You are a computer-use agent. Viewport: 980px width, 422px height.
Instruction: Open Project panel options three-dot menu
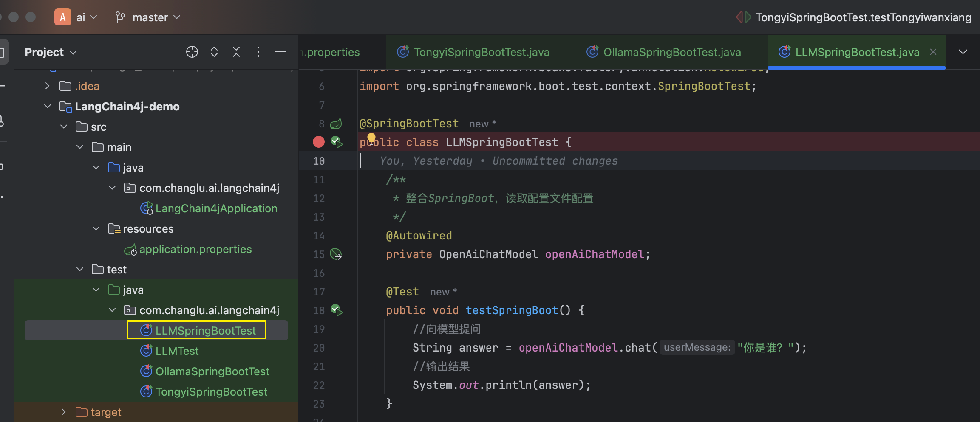[x=258, y=52]
